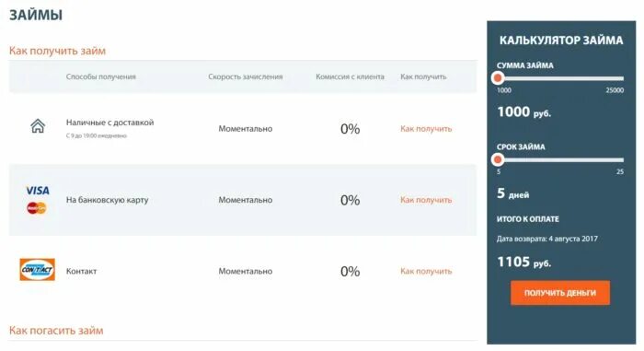Screen dimensions: 644x351
Task: Click the house icon for cash delivery
Action: click(38, 126)
